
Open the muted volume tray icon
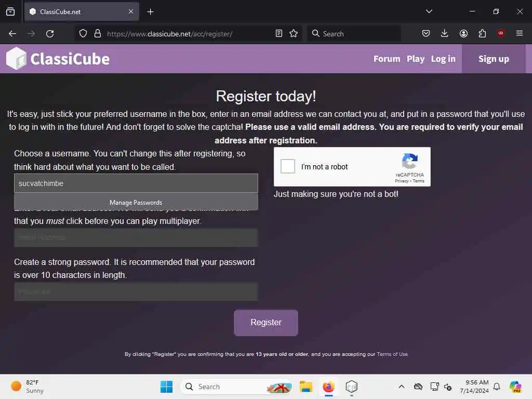(x=448, y=387)
